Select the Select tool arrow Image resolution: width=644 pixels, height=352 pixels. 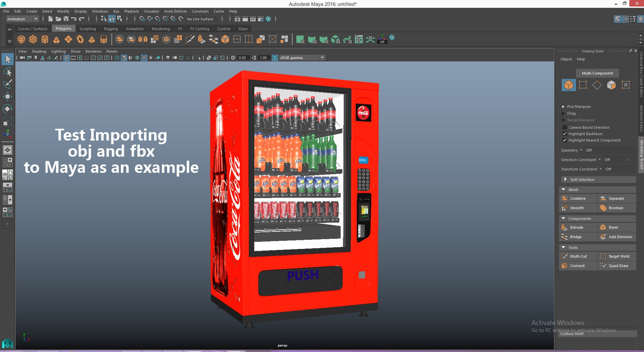[x=7, y=59]
